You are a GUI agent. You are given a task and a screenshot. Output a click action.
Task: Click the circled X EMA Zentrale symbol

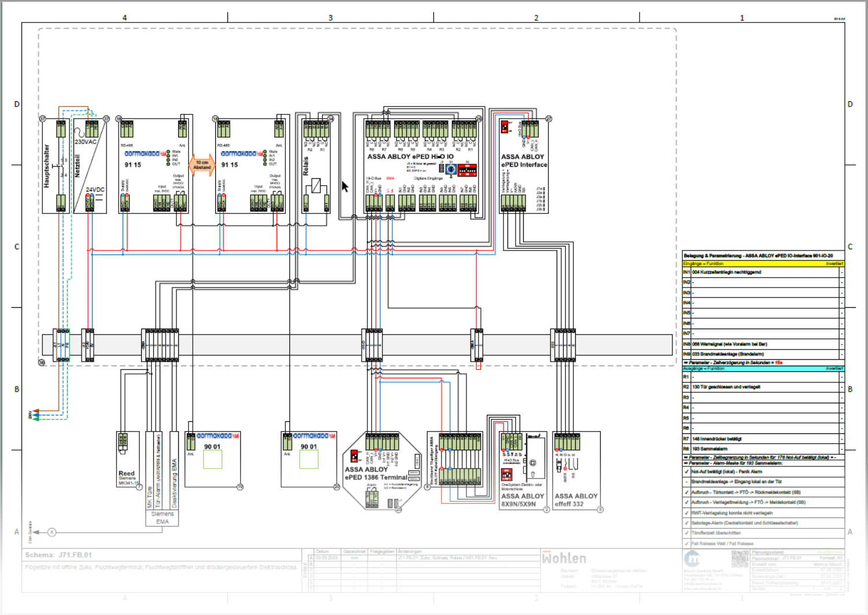click(x=52, y=532)
